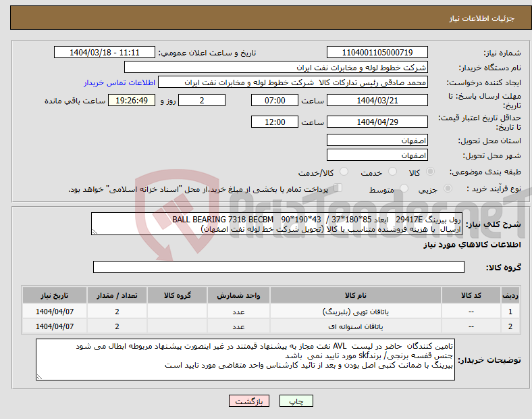532x419 pixels.
Task: Click the need date in row 1
Action: [55, 312]
